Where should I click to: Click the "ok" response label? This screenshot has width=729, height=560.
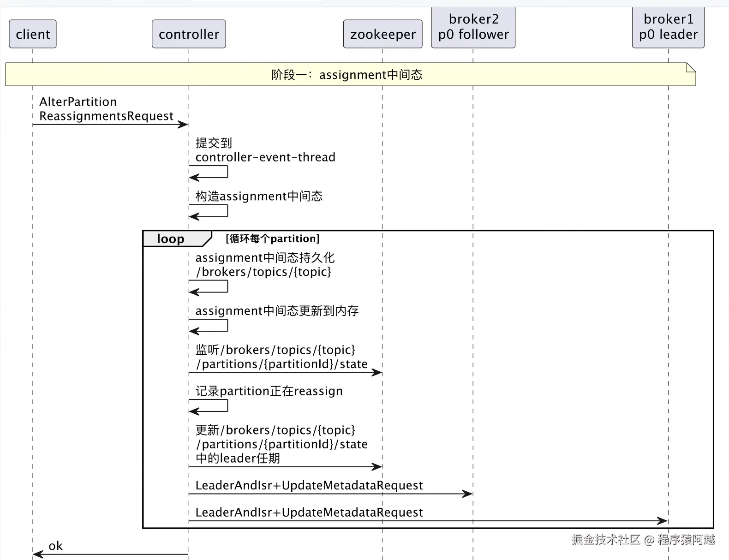(x=55, y=546)
